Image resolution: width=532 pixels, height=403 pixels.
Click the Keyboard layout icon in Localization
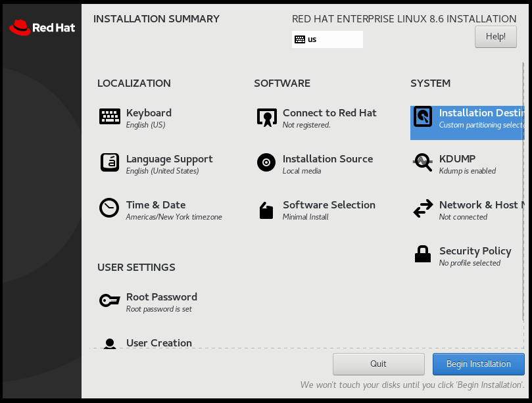110,117
